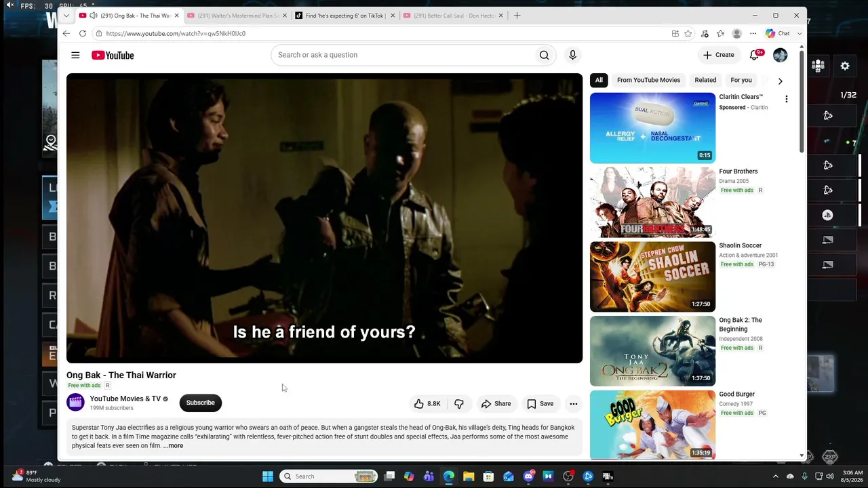The width and height of the screenshot is (868, 488).
Task: Open the Create dropdown button
Action: coord(719,55)
